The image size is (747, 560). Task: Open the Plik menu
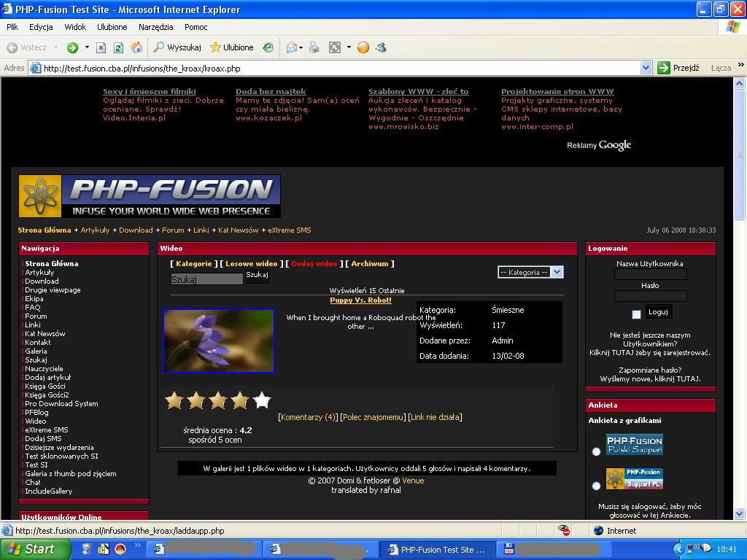[x=12, y=27]
